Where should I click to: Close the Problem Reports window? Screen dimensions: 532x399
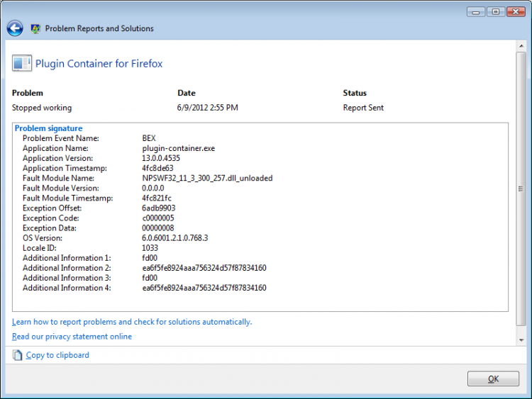point(516,12)
